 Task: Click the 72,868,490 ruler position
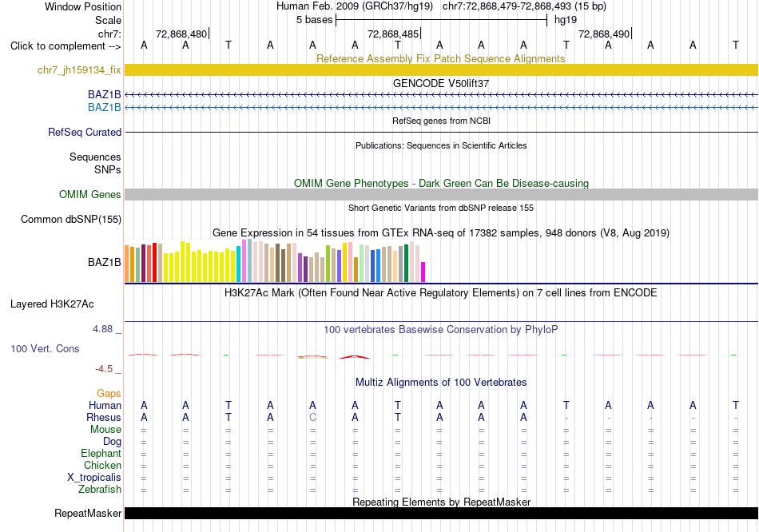(x=604, y=34)
